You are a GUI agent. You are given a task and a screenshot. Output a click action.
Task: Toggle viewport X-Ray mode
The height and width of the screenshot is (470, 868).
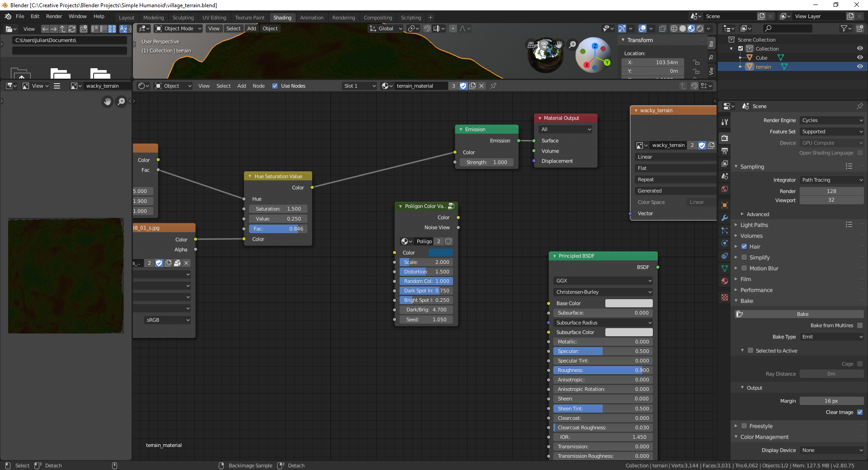coord(662,28)
